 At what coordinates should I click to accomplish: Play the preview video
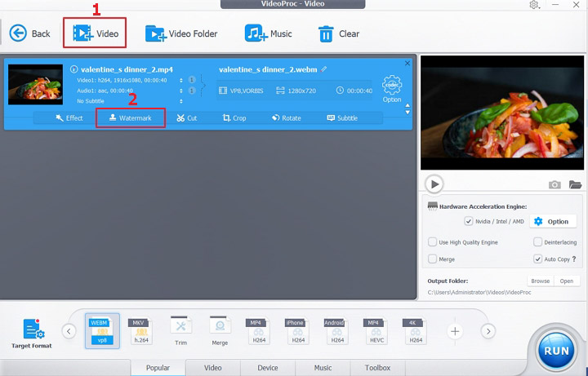434,184
